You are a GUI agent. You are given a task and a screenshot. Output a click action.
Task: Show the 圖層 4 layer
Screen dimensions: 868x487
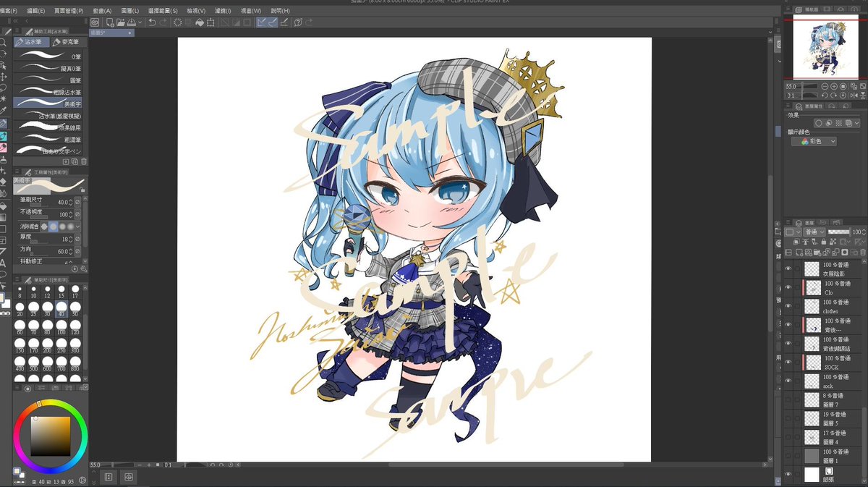(788, 437)
